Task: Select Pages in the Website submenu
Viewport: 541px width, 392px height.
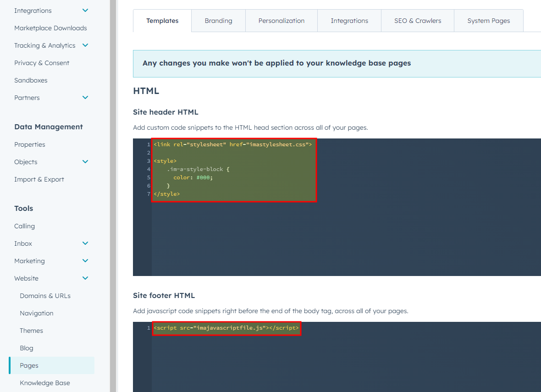Action: (52, 365)
